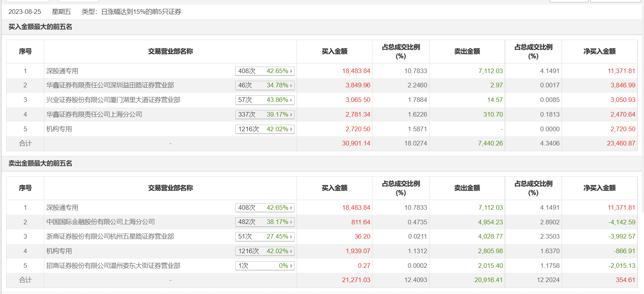The image size is (644, 294).
Task: Expand 1216次 badge in the 卖出金额最大 table
Action: click(x=265, y=251)
